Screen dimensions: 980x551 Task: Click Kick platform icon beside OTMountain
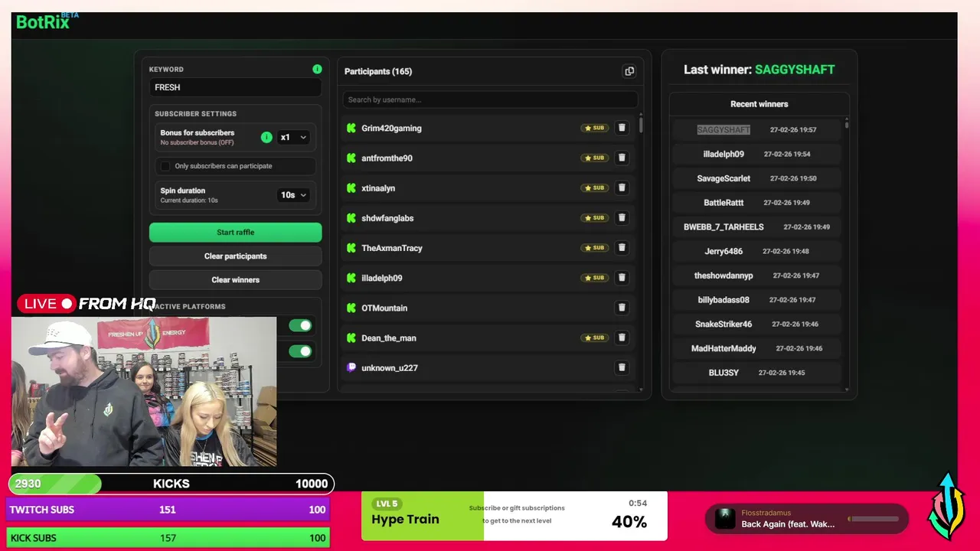351,308
